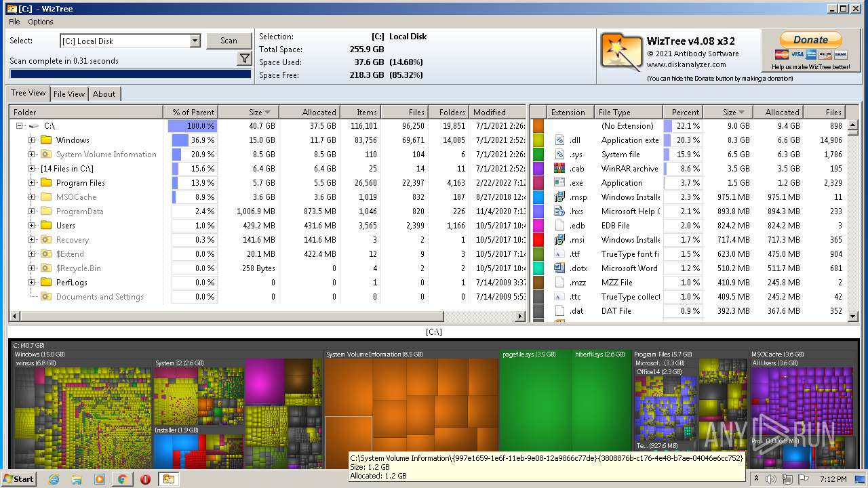Click the .msp installer icon
This screenshot has height=488, width=868.
pos(559,197)
